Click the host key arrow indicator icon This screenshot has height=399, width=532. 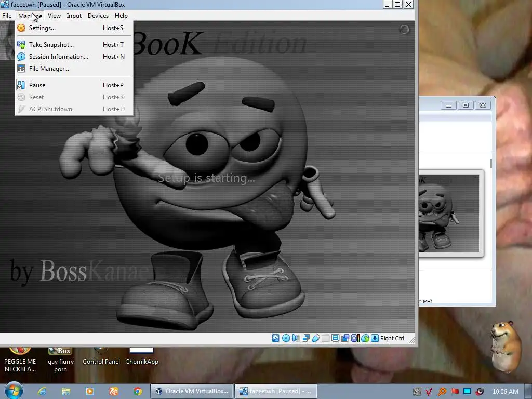pos(375,338)
